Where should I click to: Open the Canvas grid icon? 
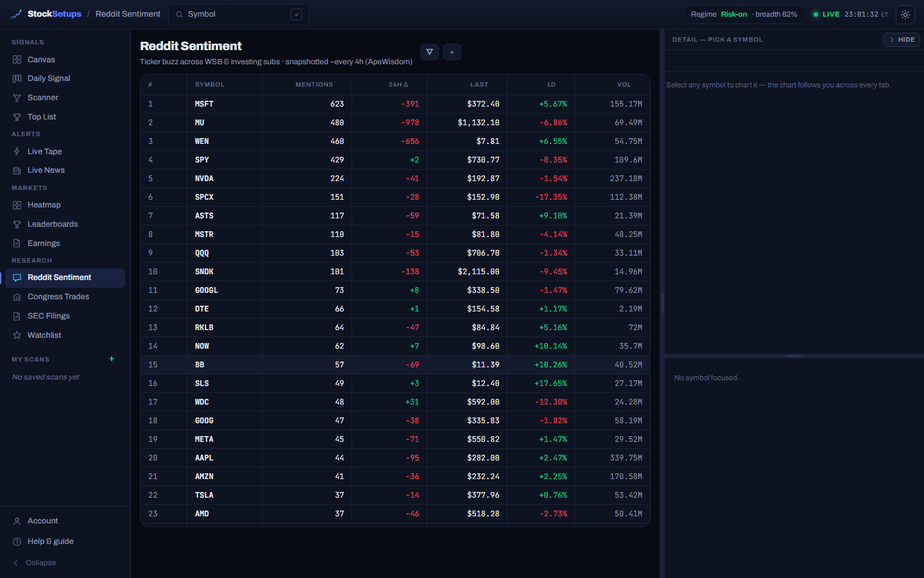(17, 60)
